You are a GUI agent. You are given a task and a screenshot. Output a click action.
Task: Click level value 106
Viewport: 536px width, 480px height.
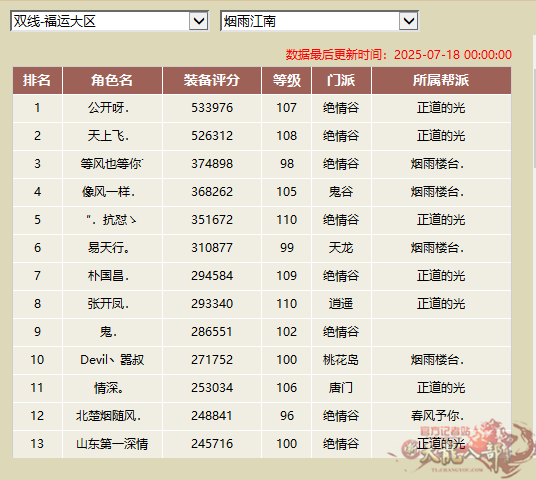[x=286, y=388]
